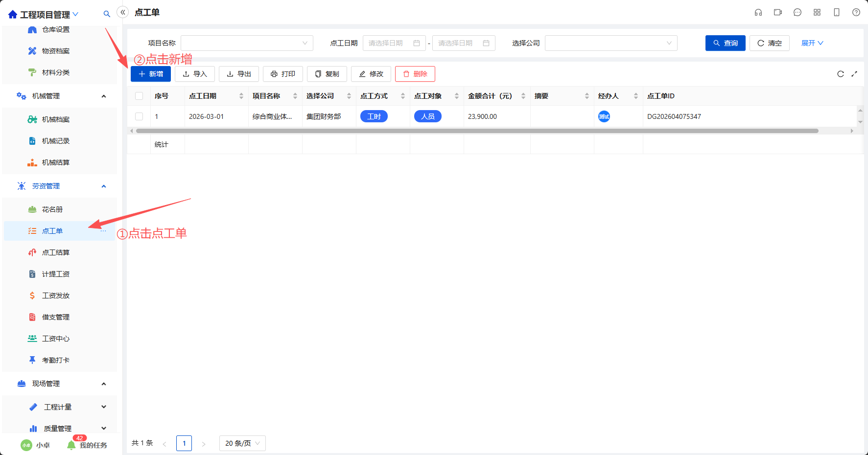This screenshot has width=868, height=455.
Task: Check the select-all header checkbox
Action: tap(139, 96)
